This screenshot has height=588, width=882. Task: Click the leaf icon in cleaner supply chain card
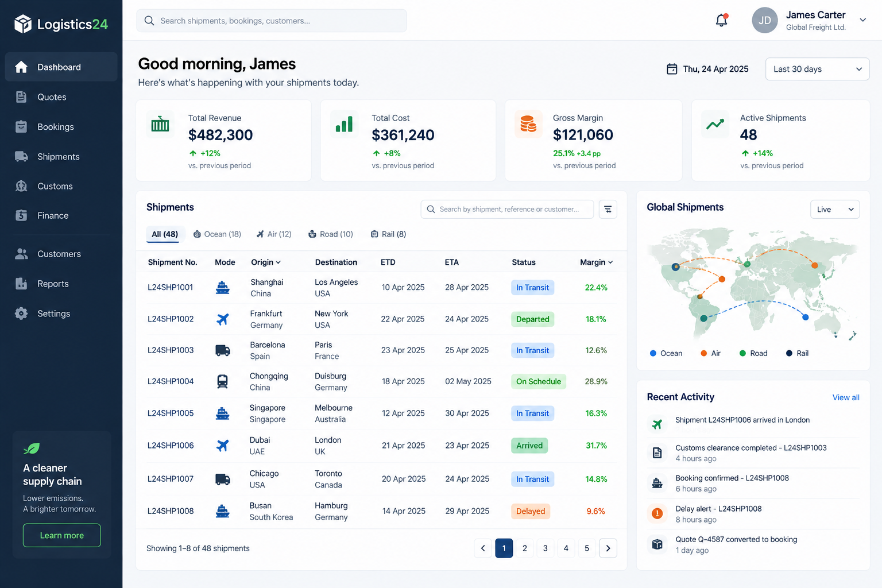32,448
